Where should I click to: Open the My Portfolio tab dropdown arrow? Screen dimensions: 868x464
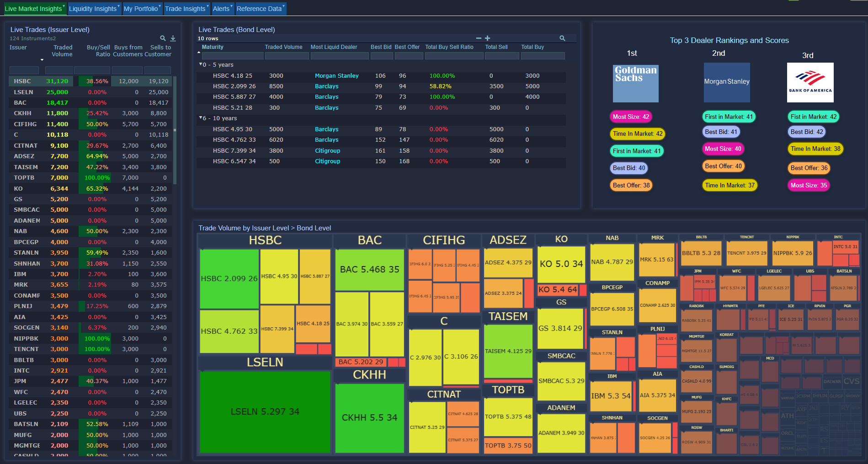tap(160, 6)
